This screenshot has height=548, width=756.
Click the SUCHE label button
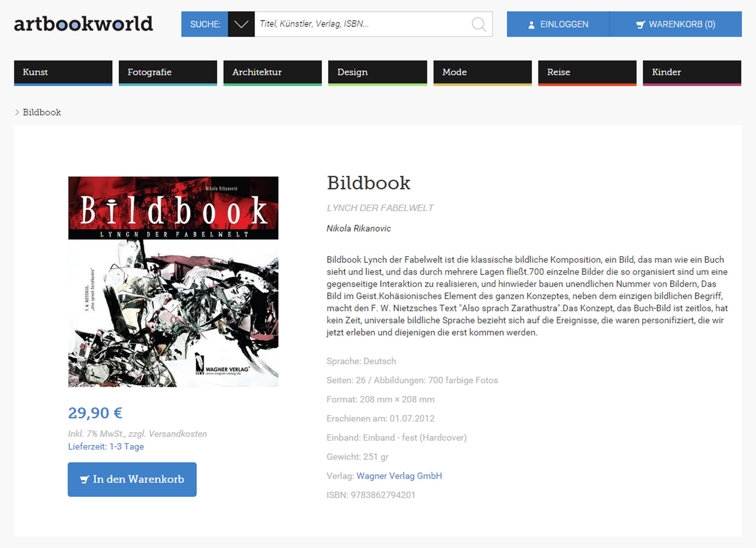pos(205,25)
